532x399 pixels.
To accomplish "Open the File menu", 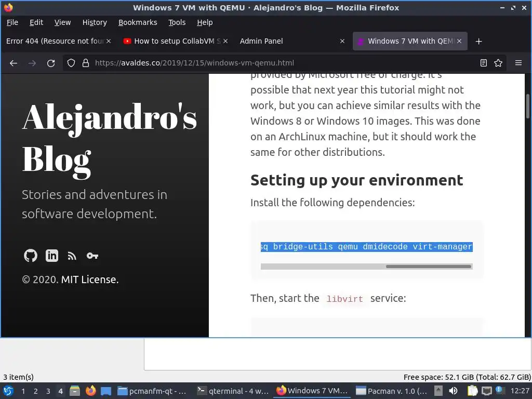I will click(12, 22).
